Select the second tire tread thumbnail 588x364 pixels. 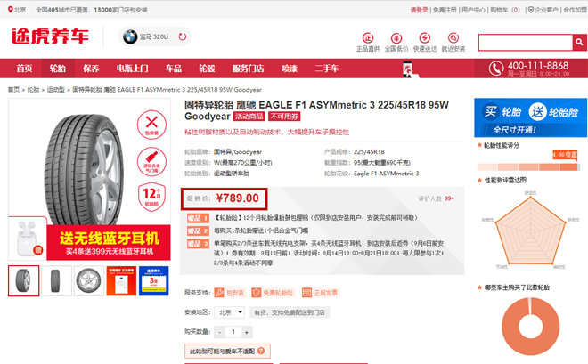tap(56, 281)
